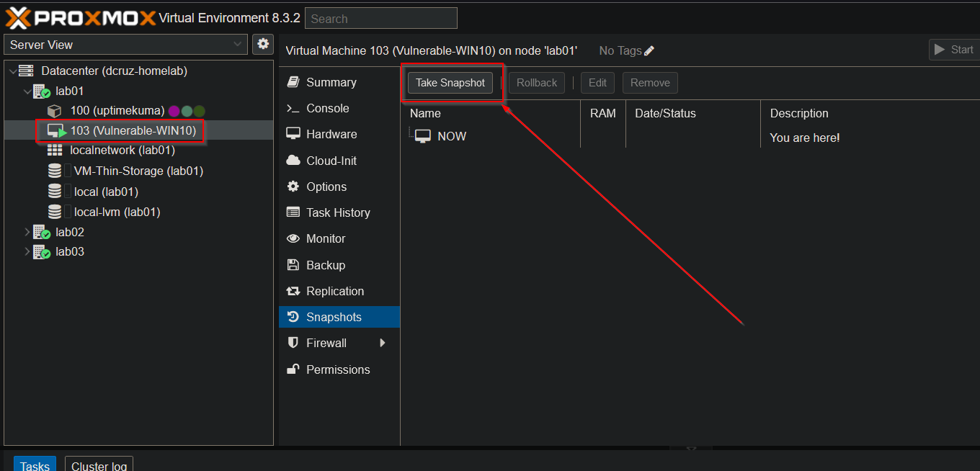
Task: Select the NOW snapshot monitor icon
Action: [x=423, y=136]
